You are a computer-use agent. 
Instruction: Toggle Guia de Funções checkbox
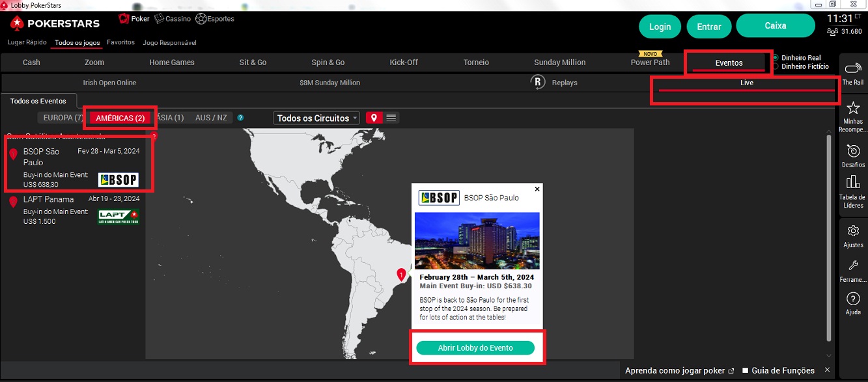click(x=746, y=370)
